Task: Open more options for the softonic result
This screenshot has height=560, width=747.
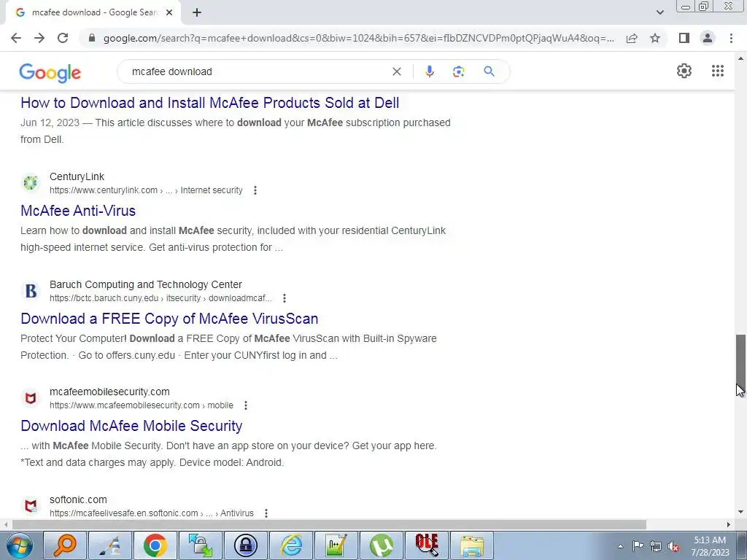Action: pos(266,513)
